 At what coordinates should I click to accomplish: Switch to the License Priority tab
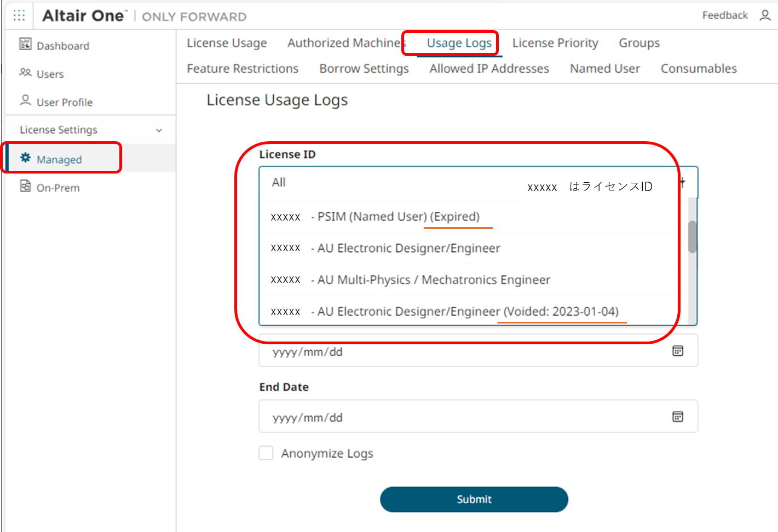[x=555, y=43]
